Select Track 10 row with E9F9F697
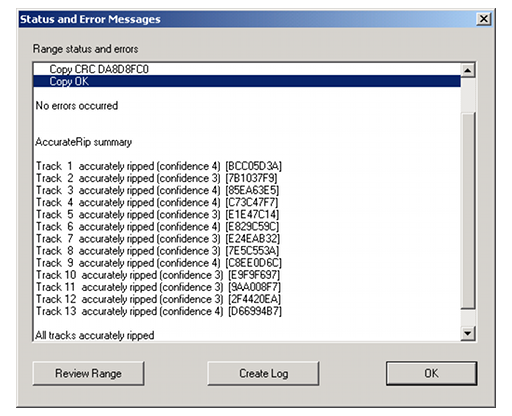The height and width of the screenshot is (416, 512). 247,275
